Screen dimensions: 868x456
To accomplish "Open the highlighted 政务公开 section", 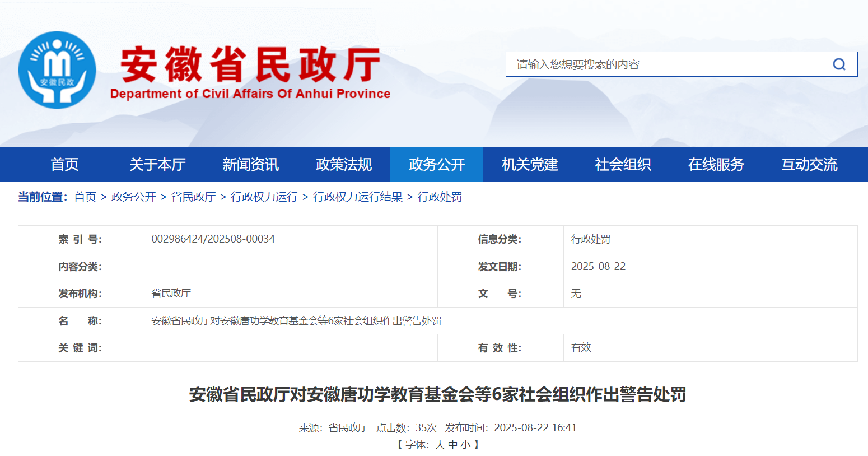I will click(x=437, y=164).
